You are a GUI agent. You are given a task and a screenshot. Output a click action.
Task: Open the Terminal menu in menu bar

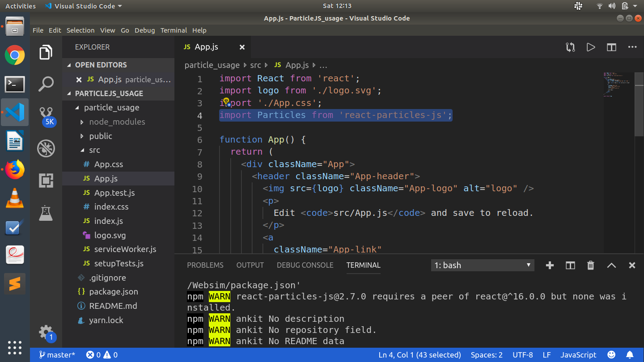pyautogui.click(x=174, y=30)
